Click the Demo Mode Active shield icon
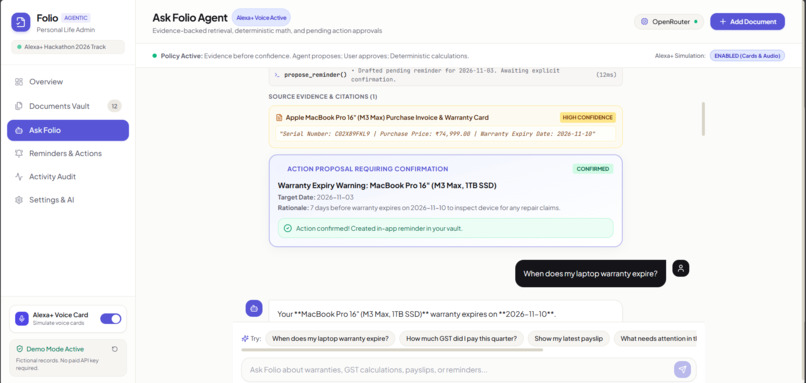Viewport: 806px width, 383px height. click(20, 349)
